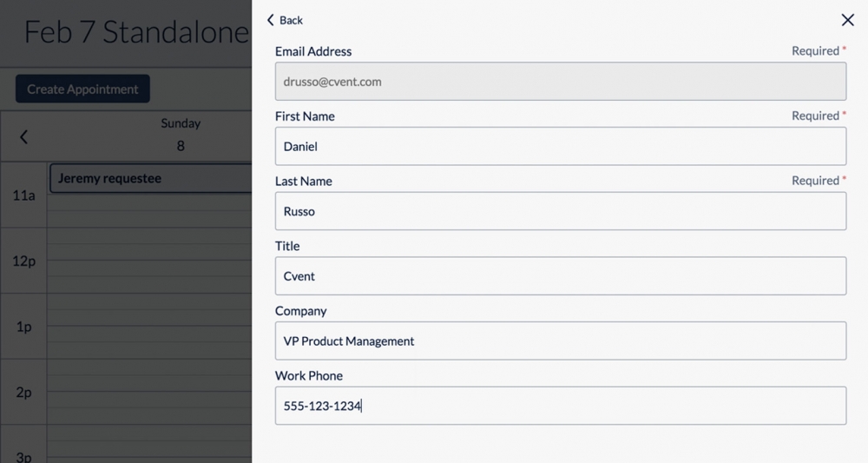Viewport: 868px width, 463px height.
Task: Focus the Work Phone input field
Action: pyautogui.click(x=560, y=406)
